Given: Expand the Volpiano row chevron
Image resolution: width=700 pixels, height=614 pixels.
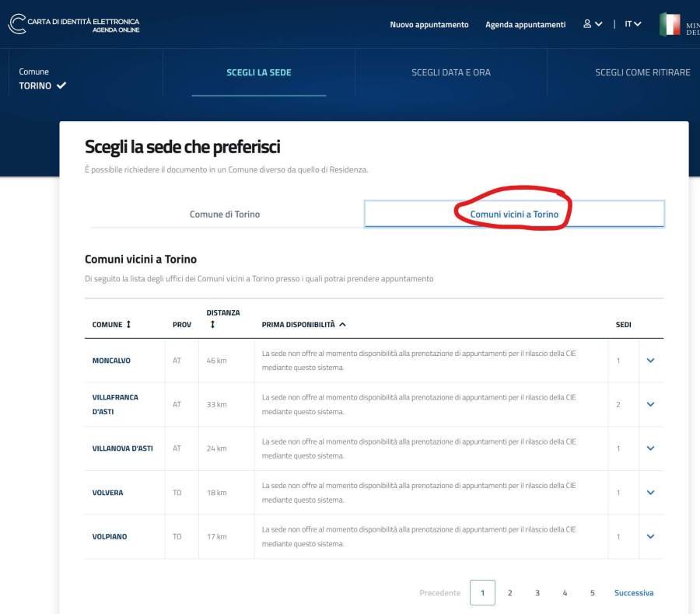Looking at the screenshot, I should click(x=650, y=536).
